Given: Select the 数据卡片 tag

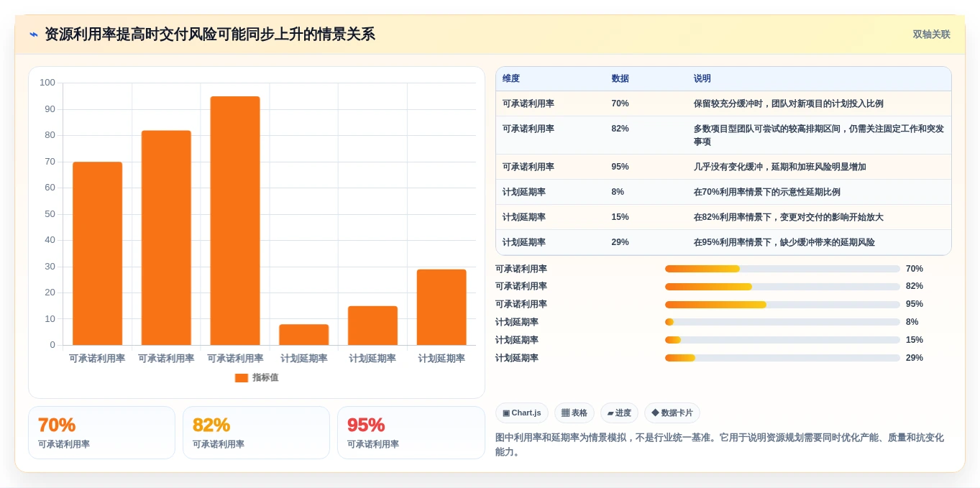Looking at the screenshot, I should [672, 413].
